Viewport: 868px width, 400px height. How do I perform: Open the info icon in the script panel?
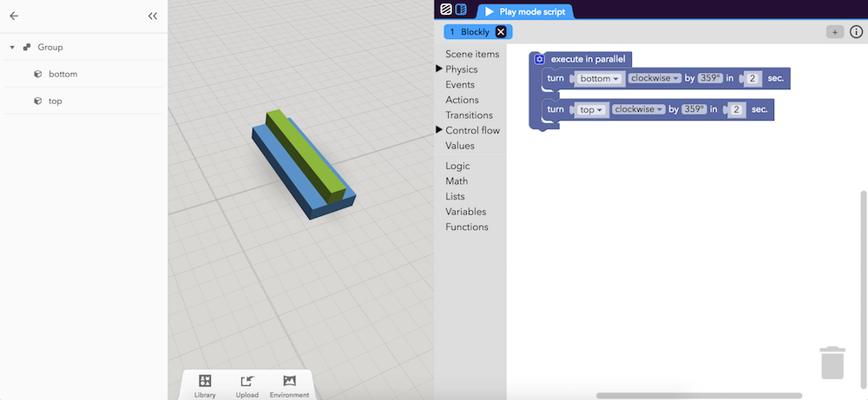click(x=856, y=32)
